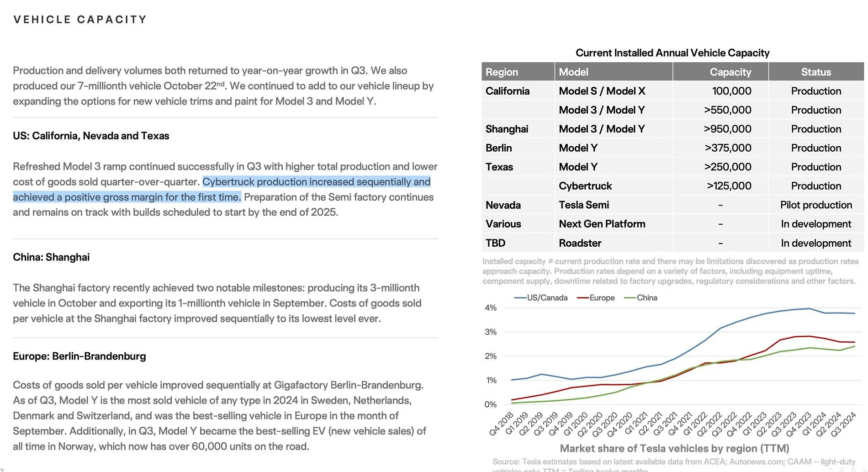This screenshot has width=868, height=472.
Task: Click the '3%' y-axis label
Action: pos(491,332)
